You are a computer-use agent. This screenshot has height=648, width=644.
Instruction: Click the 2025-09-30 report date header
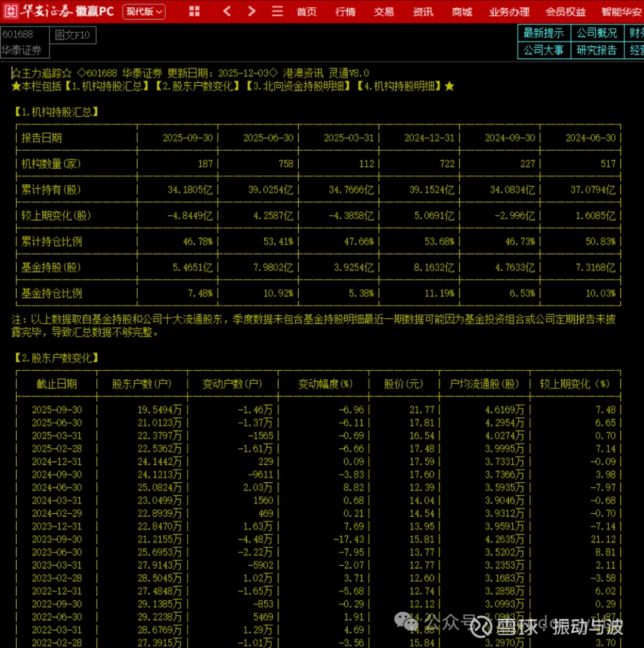click(188, 138)
